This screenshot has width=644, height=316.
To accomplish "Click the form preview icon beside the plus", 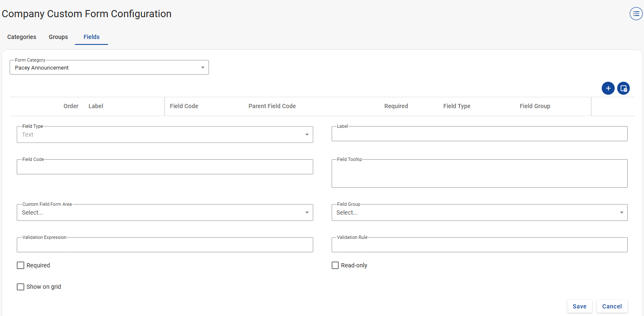I will point(623,88).
